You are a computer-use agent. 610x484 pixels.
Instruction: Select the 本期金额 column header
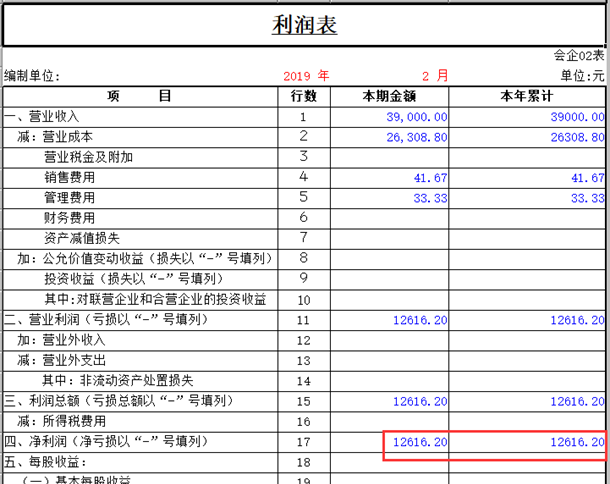[x=389, y=96]
